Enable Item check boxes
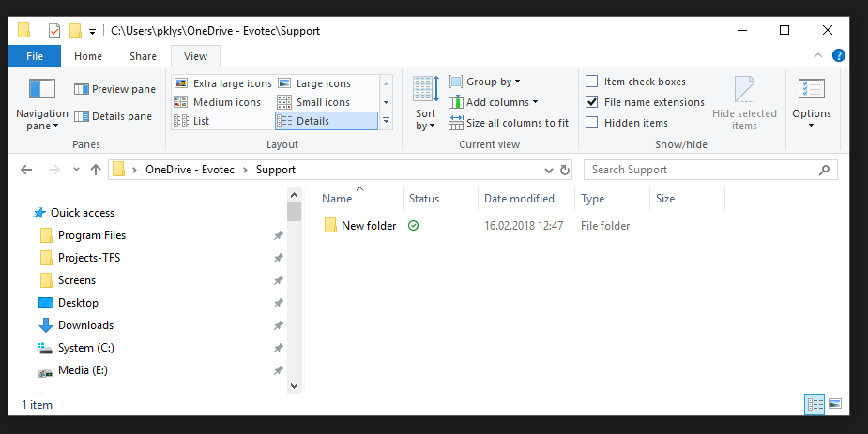Image resolution: width=868 pixels, height=434 pixels. pos(591,82)
